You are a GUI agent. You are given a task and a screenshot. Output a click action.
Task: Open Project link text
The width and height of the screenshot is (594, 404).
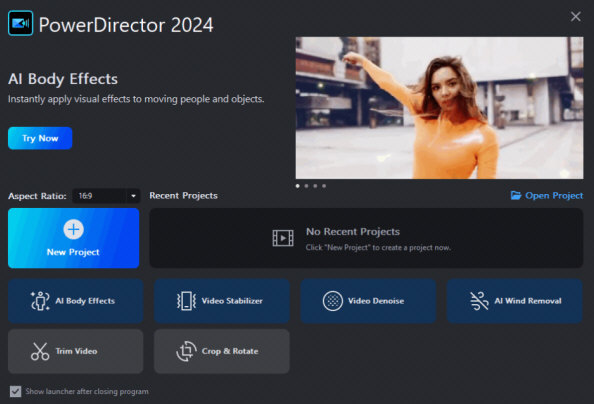[554, 196]
